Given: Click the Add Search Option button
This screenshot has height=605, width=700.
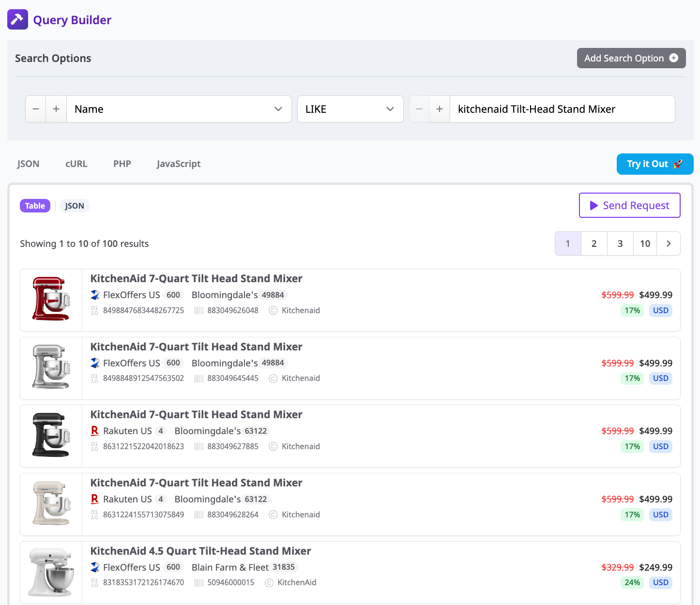Looking at the screenshot, I should click(x=631, y=58).
